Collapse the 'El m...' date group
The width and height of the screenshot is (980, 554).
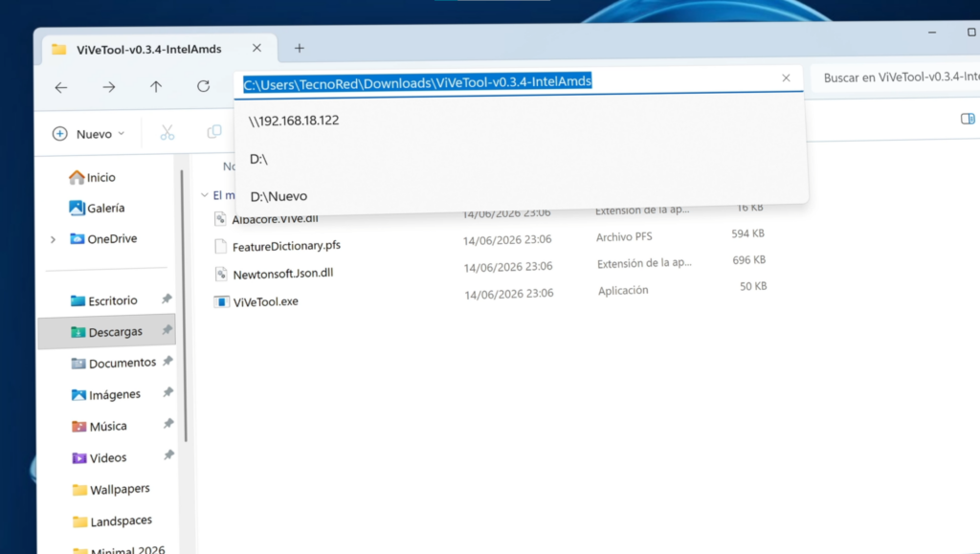[x=205, y=195]
